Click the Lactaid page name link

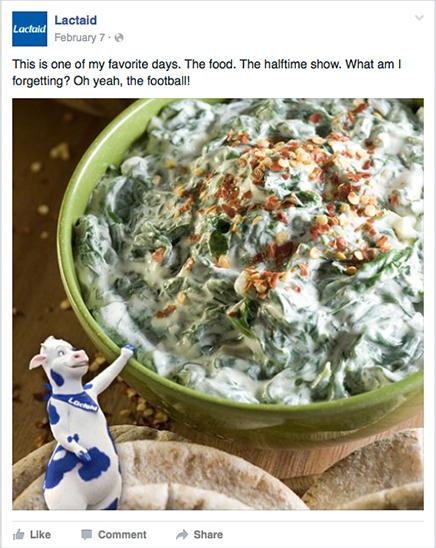[75, 20]
